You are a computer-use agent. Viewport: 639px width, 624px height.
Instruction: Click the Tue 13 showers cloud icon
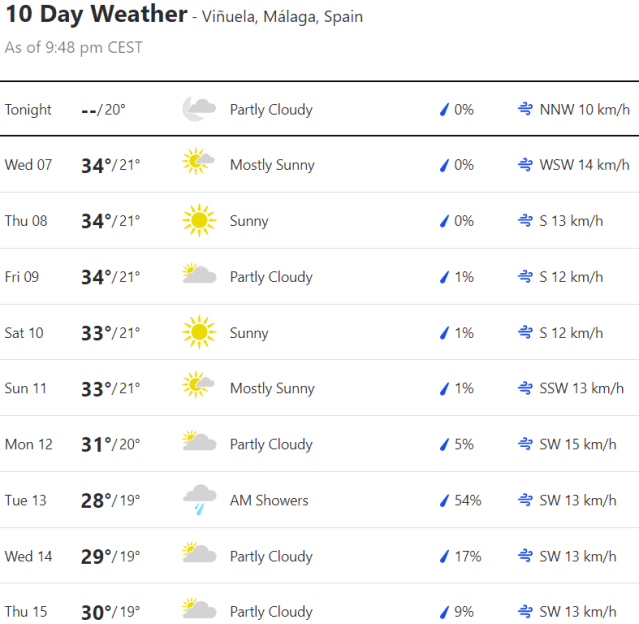(x=198, y=499)
